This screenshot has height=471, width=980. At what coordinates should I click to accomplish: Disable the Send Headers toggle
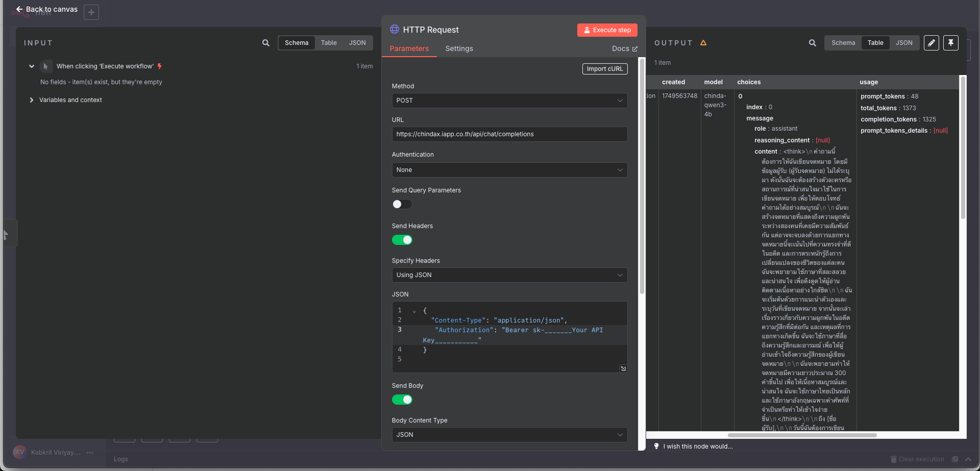(x=402, y=240)
